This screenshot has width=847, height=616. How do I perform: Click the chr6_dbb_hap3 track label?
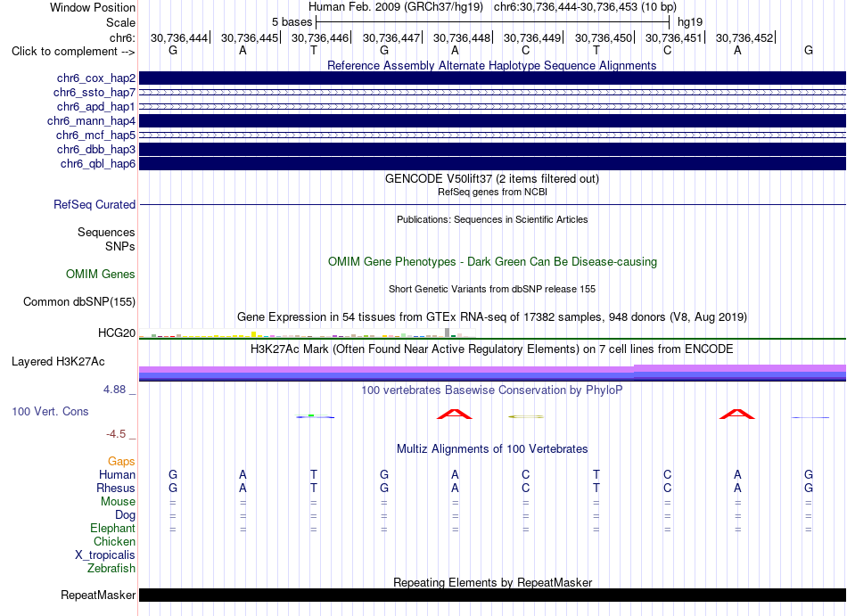pyautogui.click(x=96, y=149)
